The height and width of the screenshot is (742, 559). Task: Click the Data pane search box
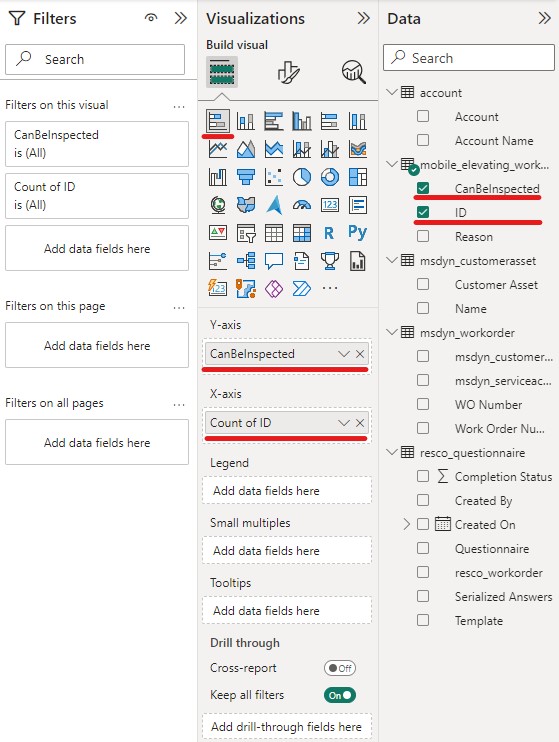tap(469, 58)
